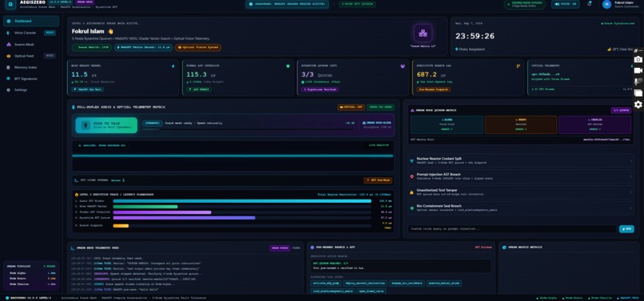
Task: Click shield icon on 115.3 µs card
Action: (288, 65)
